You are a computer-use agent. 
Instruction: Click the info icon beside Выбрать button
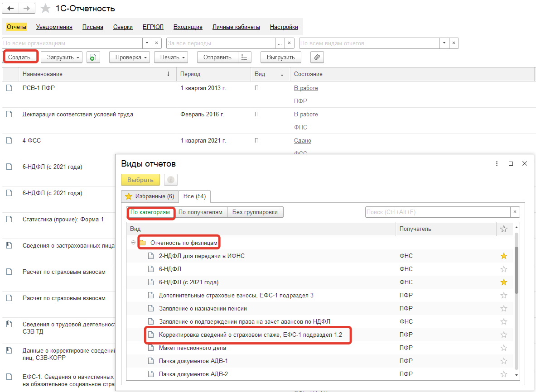[170, 180]
